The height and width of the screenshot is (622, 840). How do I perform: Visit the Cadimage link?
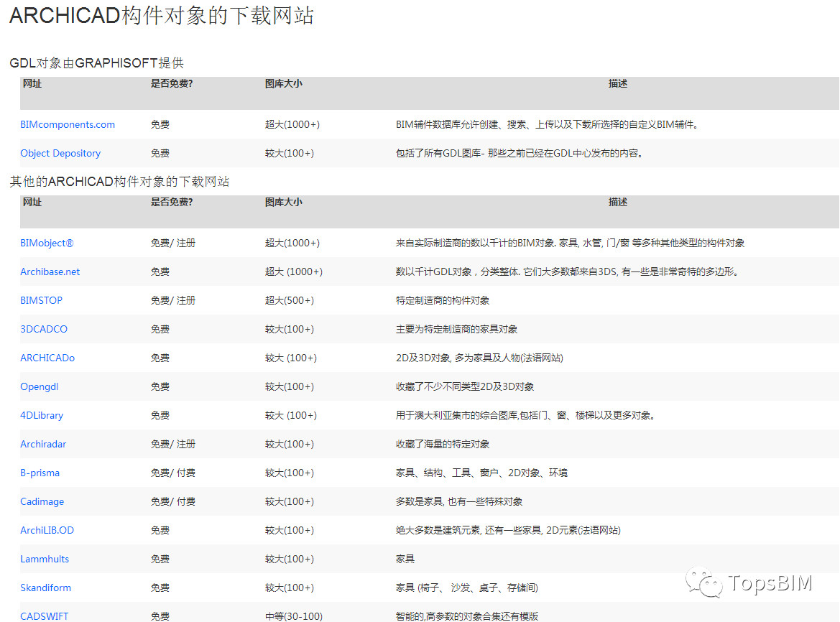coord(42,501)
